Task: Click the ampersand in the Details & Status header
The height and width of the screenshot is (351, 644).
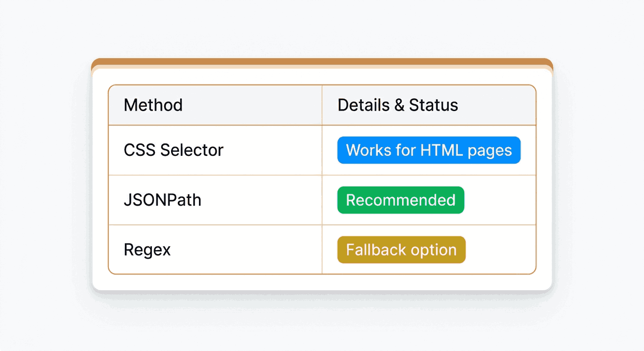Action: click(399, 105)
